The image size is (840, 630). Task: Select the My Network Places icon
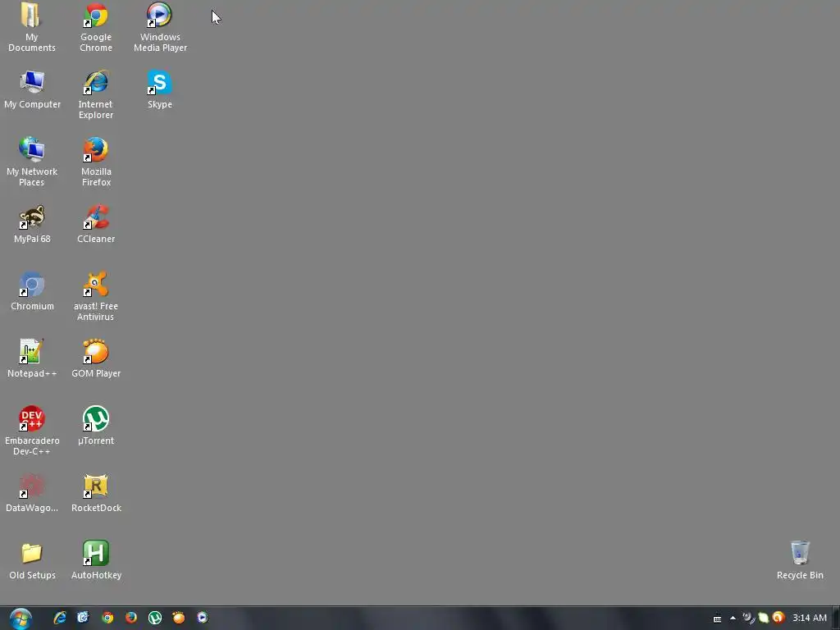pos(32,162)
